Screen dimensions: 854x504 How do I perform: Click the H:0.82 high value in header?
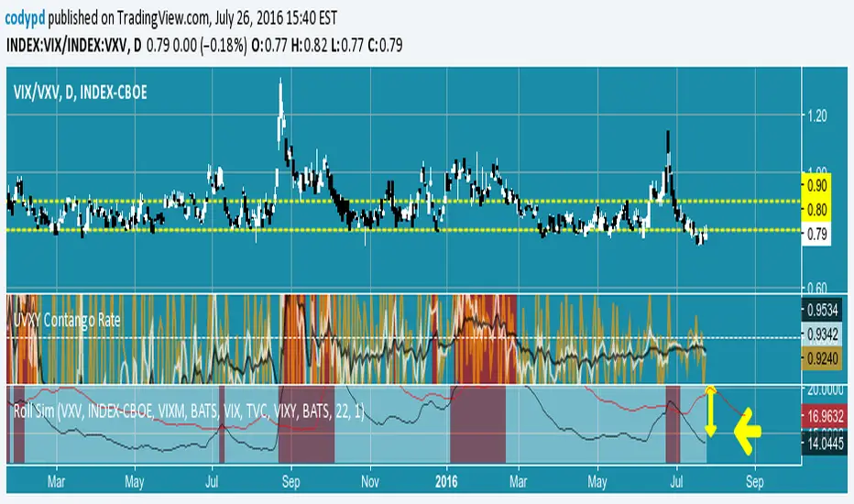tap(309, 45)
